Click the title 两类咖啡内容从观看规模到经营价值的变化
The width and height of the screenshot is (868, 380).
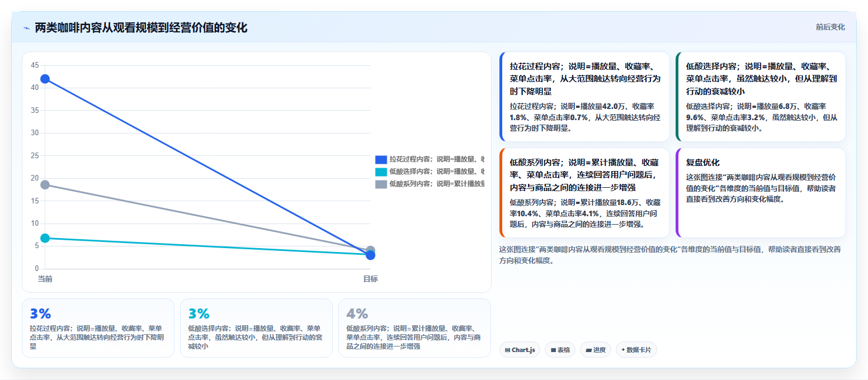pos(141,28)
